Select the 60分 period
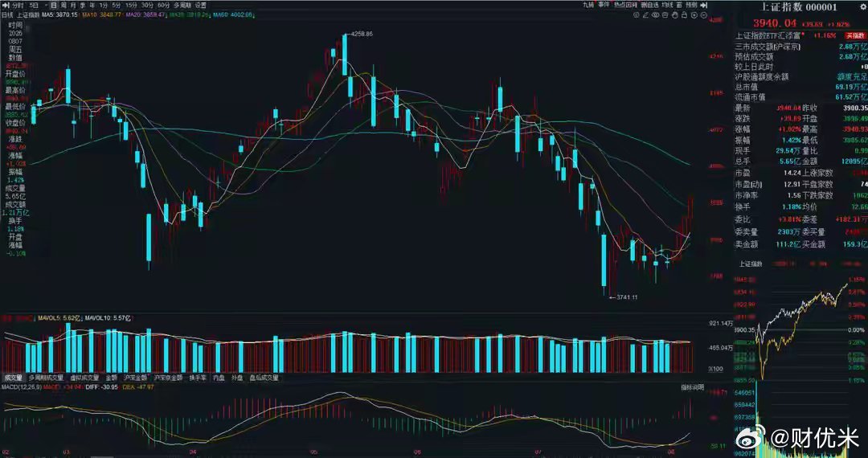The image size is (868, 458). tap(163, 5)
